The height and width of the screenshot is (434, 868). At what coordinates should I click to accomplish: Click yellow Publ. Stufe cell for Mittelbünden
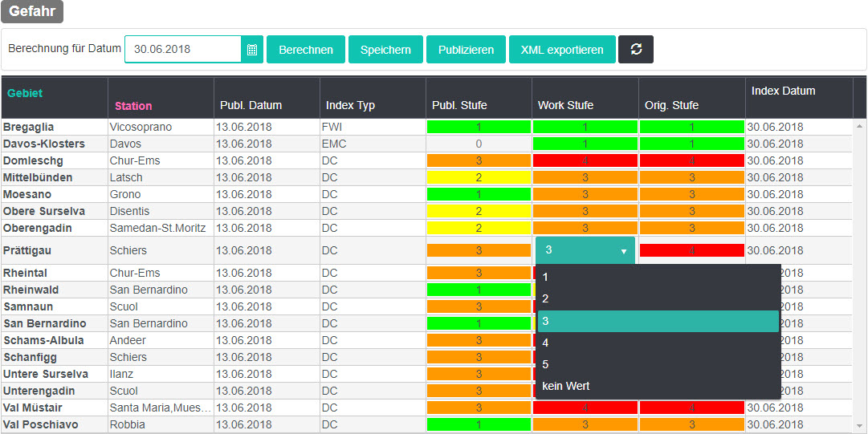[479, 178]
